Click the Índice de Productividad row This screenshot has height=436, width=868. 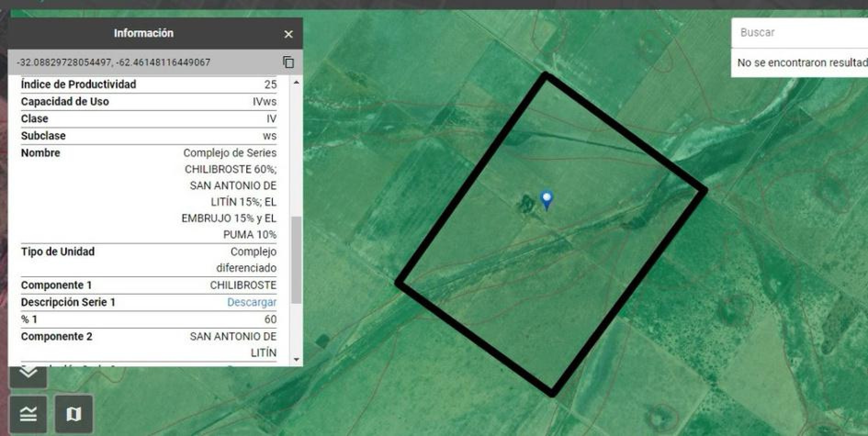point(148,84)
